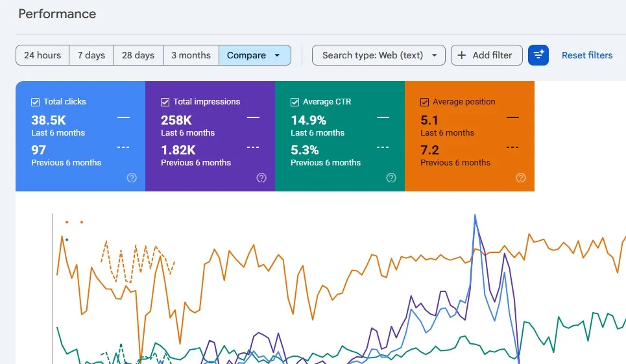
Task: Open help icon on Average CTR card
Action: 391,178
